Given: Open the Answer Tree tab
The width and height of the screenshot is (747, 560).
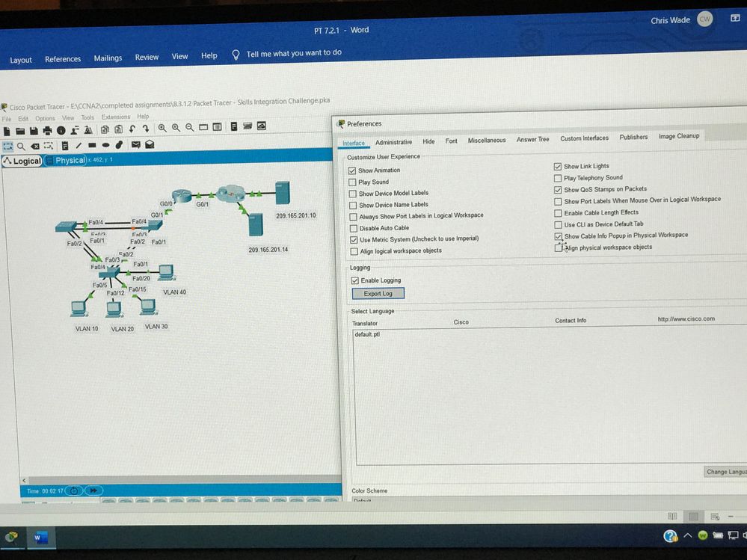Looking at the screenshot, I should point(532,139).
